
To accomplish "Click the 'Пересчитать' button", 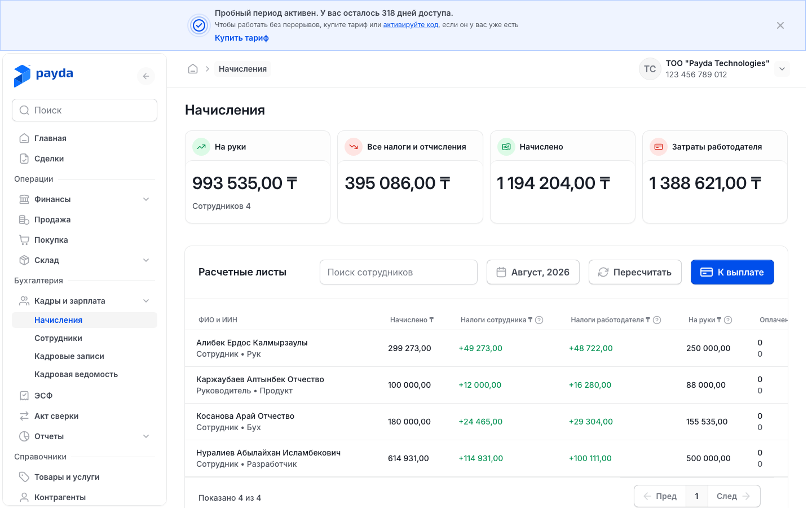I will click(x=635, y=272).
